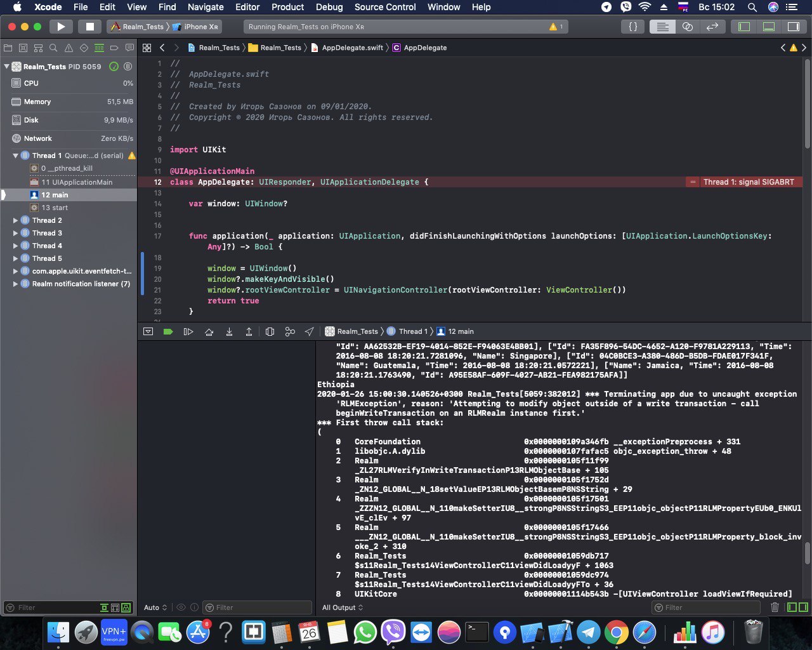Expand Realm notification listener thread
The width and height of the screenshot is (812, 650).
16,284
